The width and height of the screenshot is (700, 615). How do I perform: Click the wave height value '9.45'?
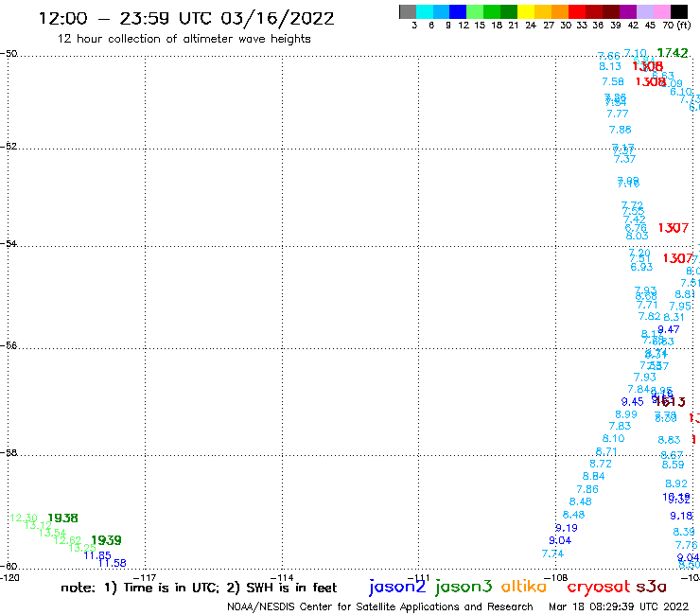pyautogui.click(x=633, y=402)
